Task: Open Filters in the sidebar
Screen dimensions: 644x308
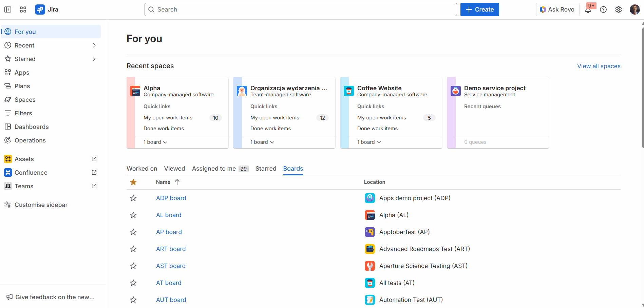Action: [51, 113]
